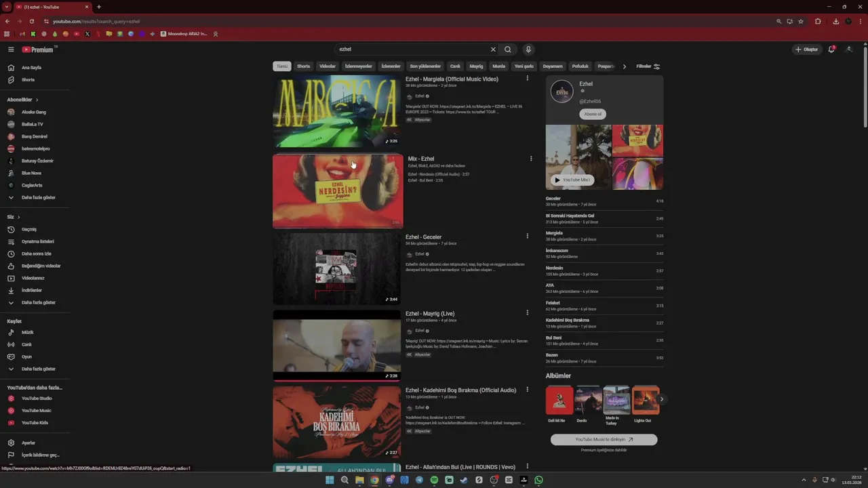Open more options for Ezhel - Margiela video
This screenshot has width=868, height=488.
527,79
